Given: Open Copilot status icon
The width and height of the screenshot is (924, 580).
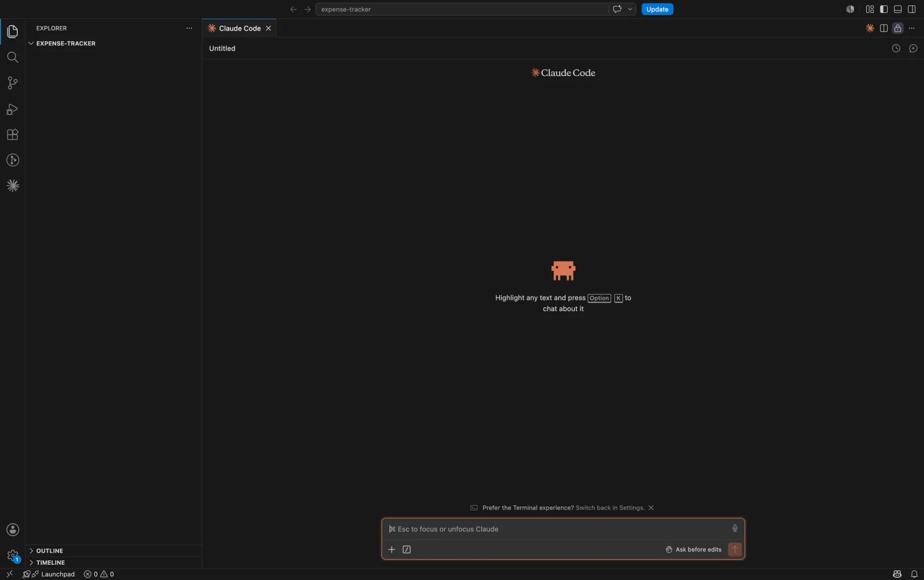Looking at the screenshot, I should click(x=897, y=574).
